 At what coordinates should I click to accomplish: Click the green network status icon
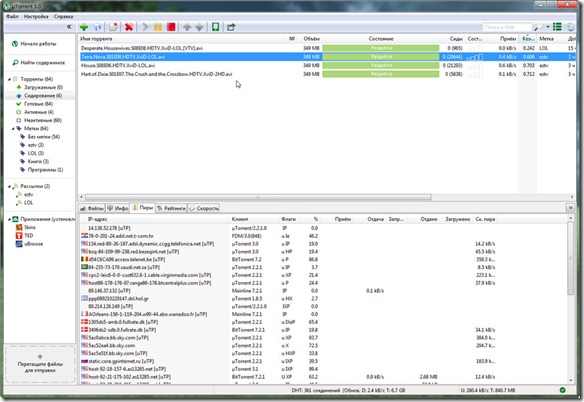coord(562,390)
